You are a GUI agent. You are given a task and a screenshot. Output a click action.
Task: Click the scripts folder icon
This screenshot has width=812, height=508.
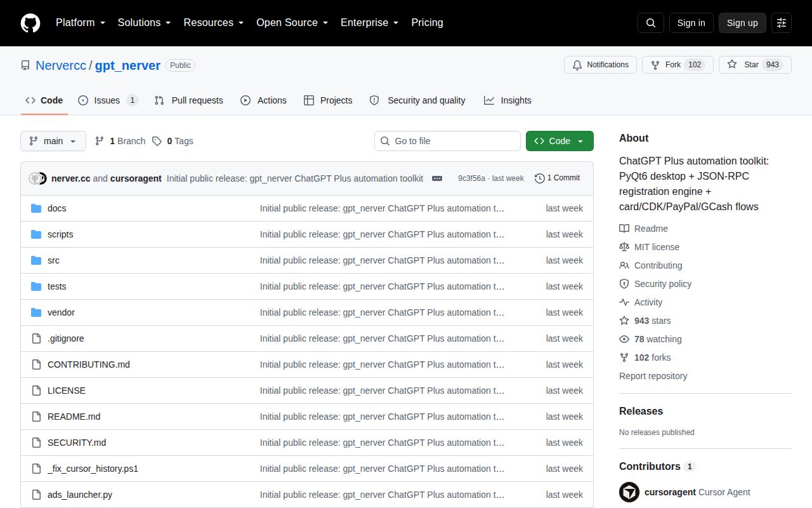(x=36, y=234)
